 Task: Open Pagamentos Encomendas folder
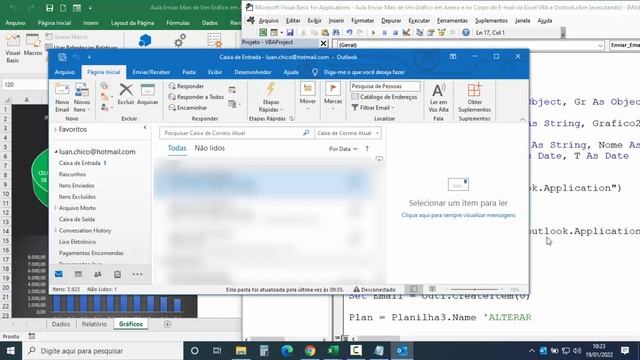91,253
